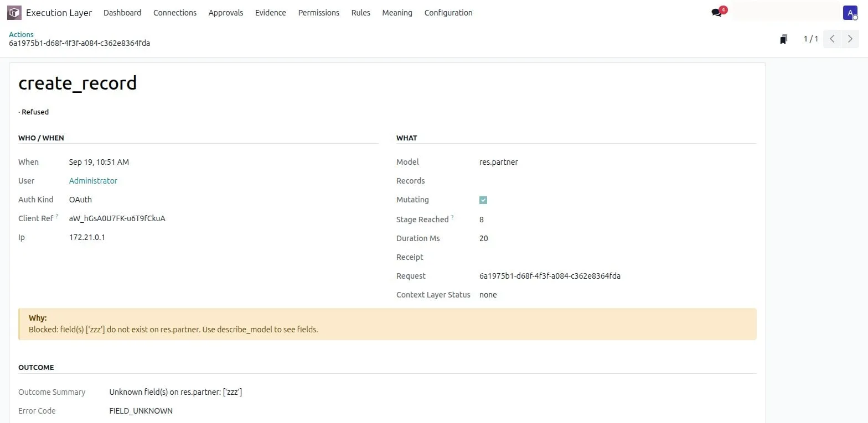Open the Permissions menu

pos(319,13)
